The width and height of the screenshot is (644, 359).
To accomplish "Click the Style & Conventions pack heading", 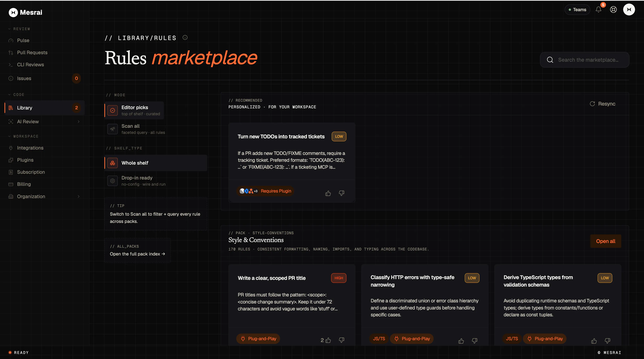I will pyautogui.click(x=256, y=240).
